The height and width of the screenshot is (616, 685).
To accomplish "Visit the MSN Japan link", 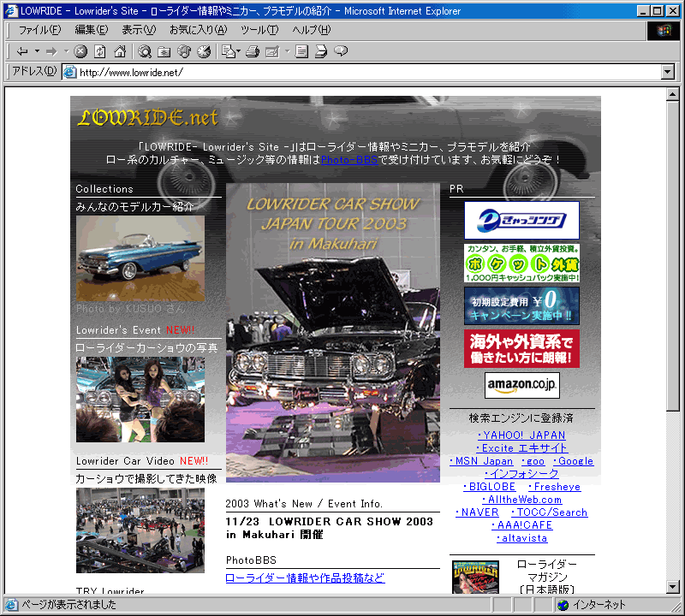I will tap(481, 461).
